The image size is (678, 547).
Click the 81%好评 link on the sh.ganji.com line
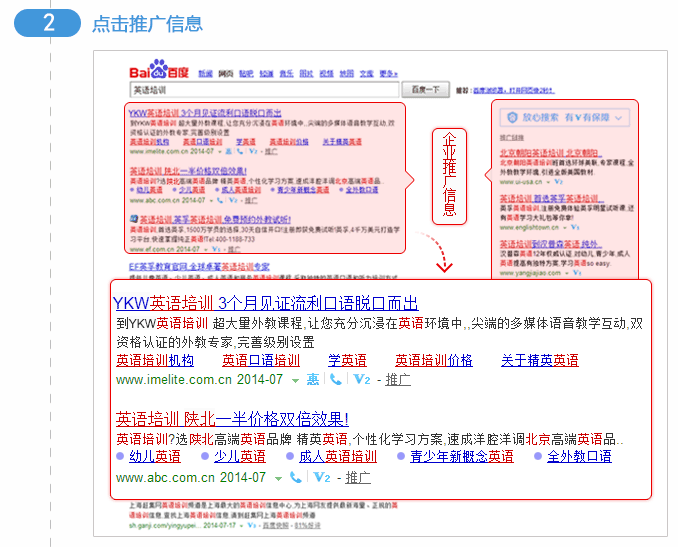pyautogui.click(x=307, y=525)
